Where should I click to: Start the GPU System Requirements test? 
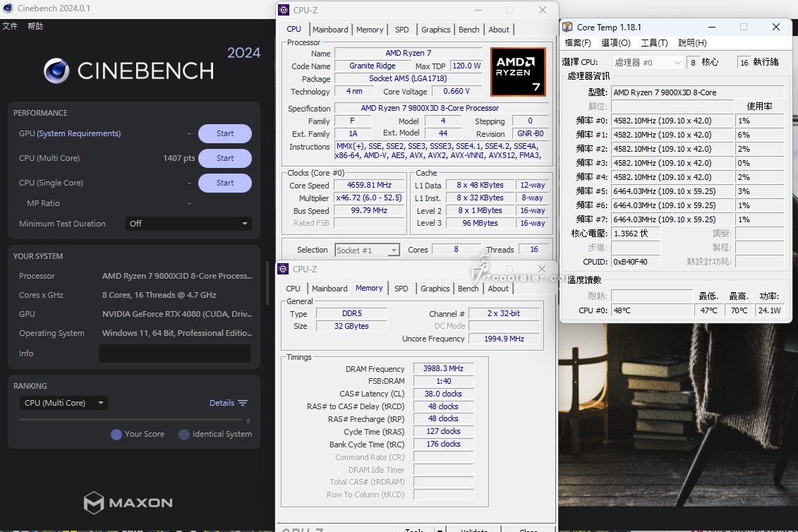tap(225, 133)
